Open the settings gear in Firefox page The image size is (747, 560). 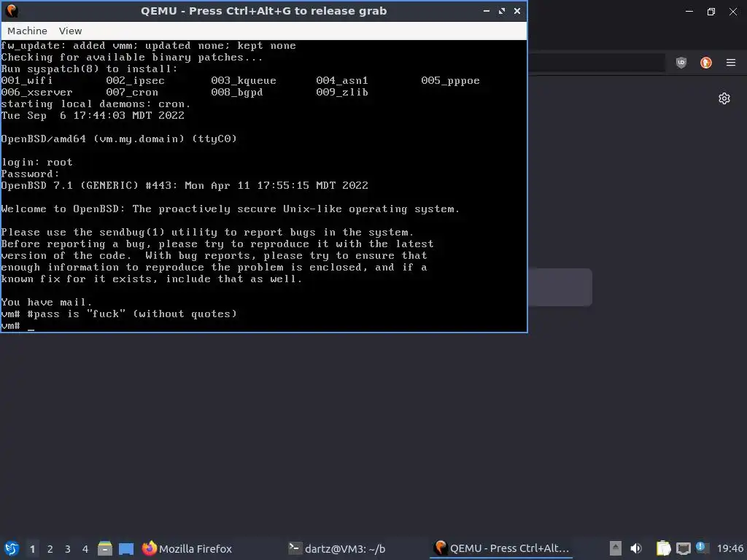(724, 98)
